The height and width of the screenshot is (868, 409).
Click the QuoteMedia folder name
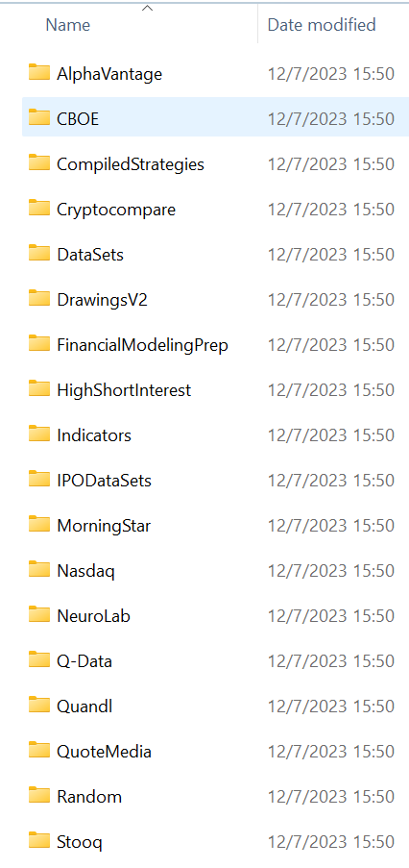tap(104, 751)
